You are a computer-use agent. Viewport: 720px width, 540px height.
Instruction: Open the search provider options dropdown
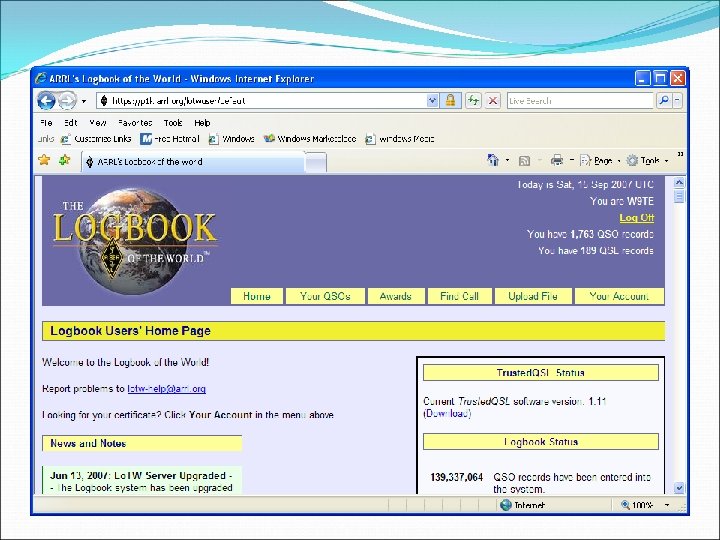coord(677,100)
